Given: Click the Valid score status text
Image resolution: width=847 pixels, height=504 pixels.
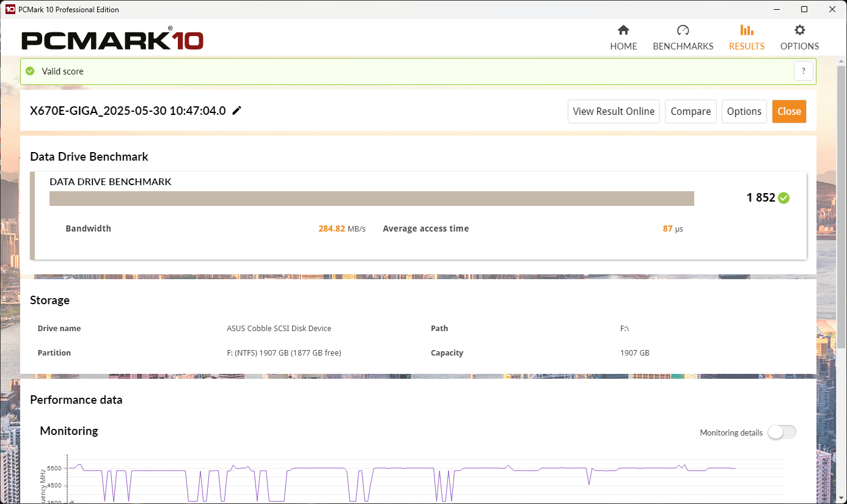Looking at the screenshot, I should 62,71.
